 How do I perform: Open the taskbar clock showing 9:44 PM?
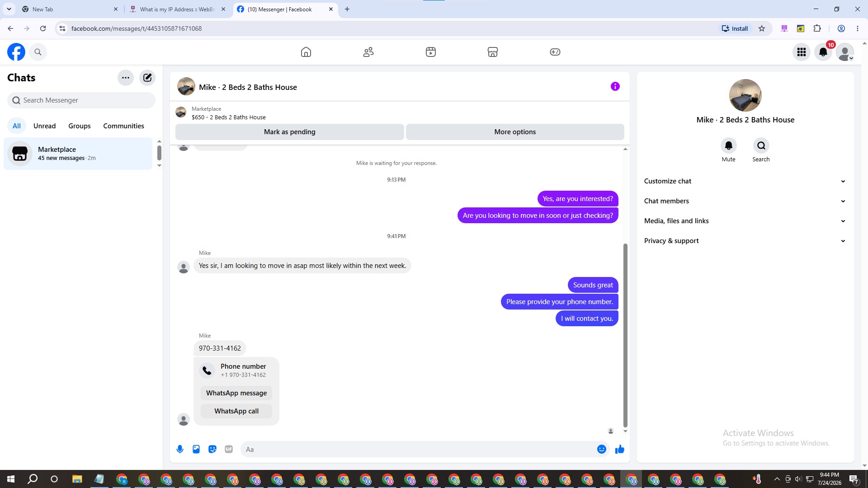(830, 479)
